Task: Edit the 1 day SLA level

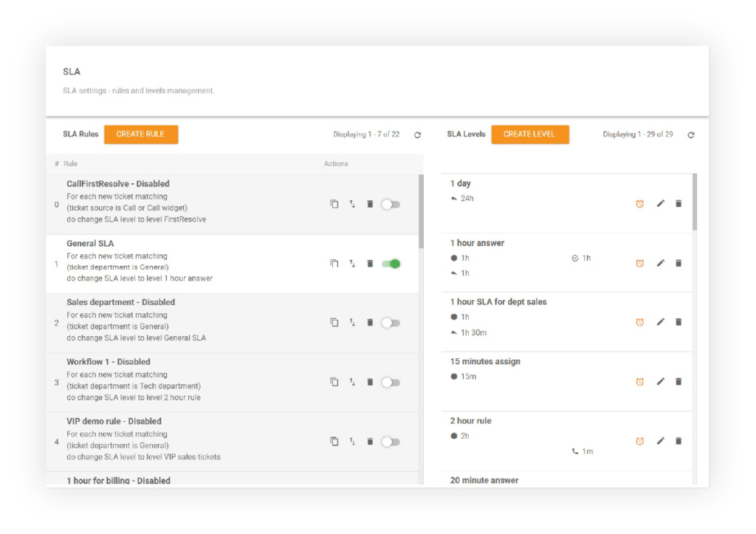Action: point(661,204)
